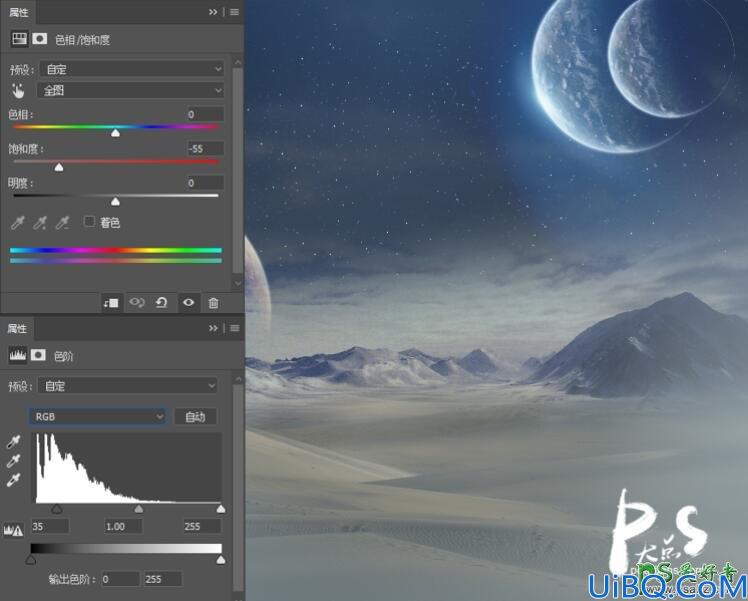Activate the on-image hand adjustment tool
The height and width of the screenshot is (601, 748).
click(x=18, y=90)
